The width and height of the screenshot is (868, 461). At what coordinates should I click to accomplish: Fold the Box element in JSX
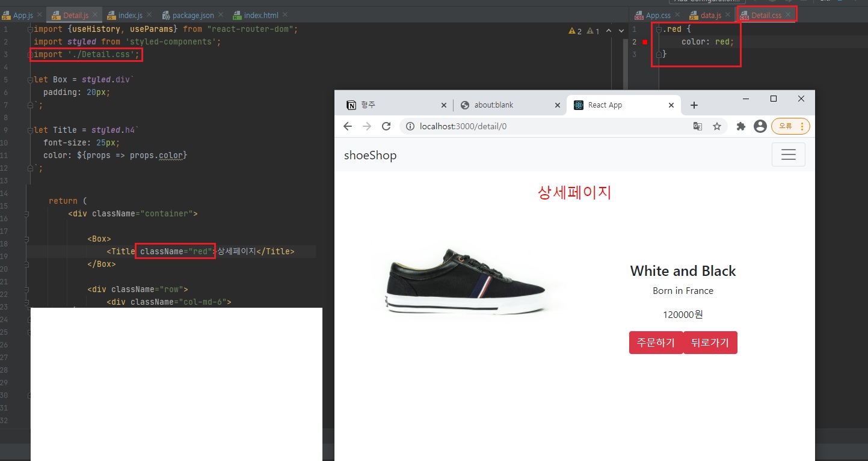(27, 239)
